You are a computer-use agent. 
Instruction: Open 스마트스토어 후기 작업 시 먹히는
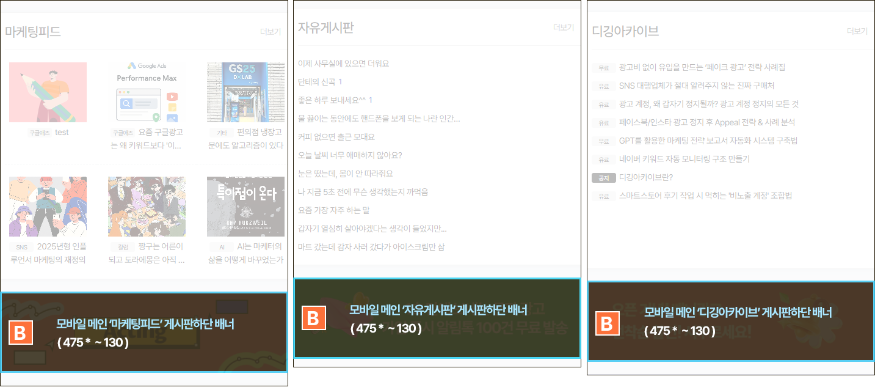tap(705, 196)
